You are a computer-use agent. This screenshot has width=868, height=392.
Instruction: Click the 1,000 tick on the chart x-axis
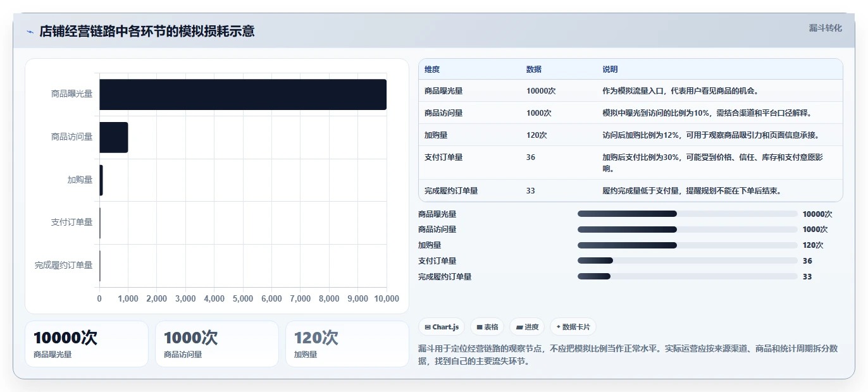click(128, 298)
